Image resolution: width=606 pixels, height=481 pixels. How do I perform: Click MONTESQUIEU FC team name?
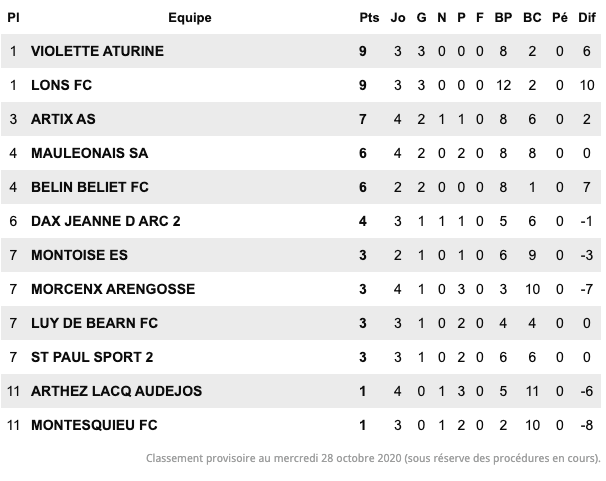pos(94,425)
